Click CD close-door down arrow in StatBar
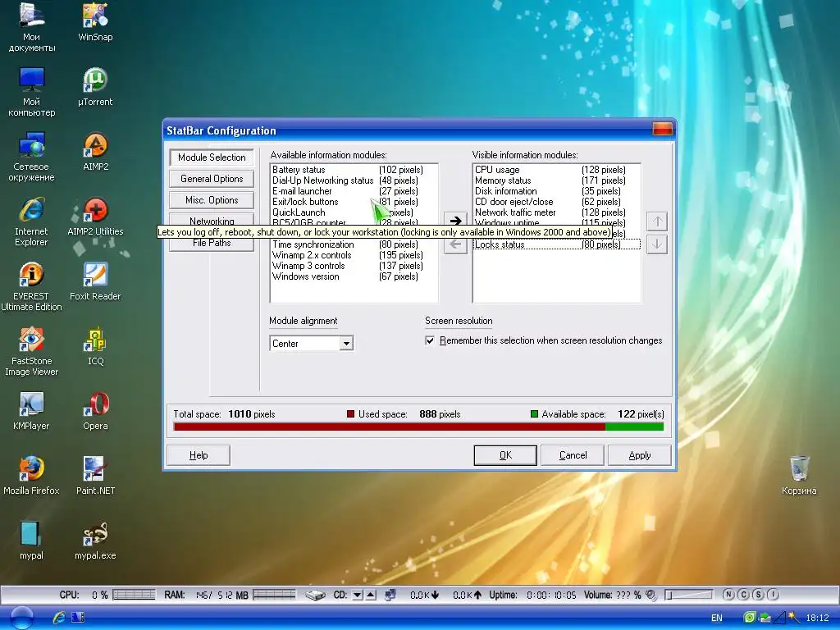This screenshot has width=840, height=630. [358, 596]
